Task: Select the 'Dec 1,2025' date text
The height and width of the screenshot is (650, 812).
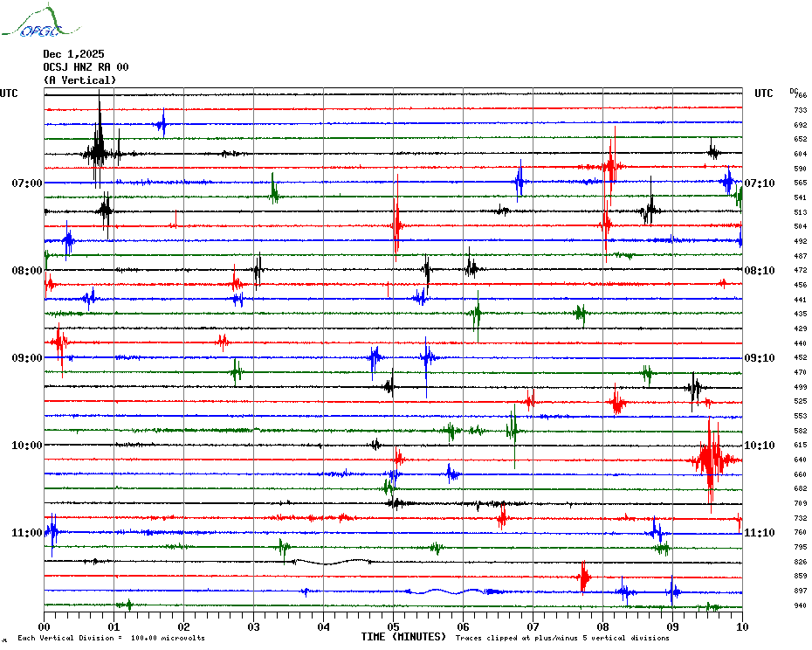Action: click(73, 54)
